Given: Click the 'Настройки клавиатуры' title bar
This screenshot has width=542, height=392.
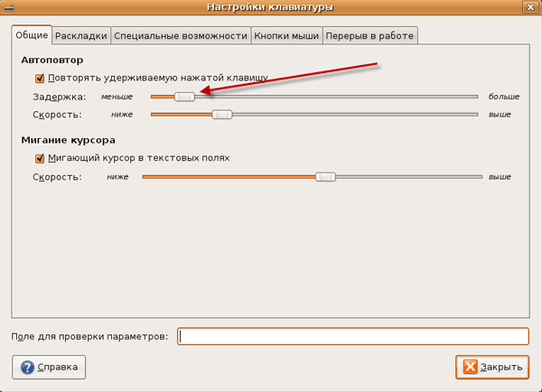Looking at the screenshot, I should tap(271, 7).
